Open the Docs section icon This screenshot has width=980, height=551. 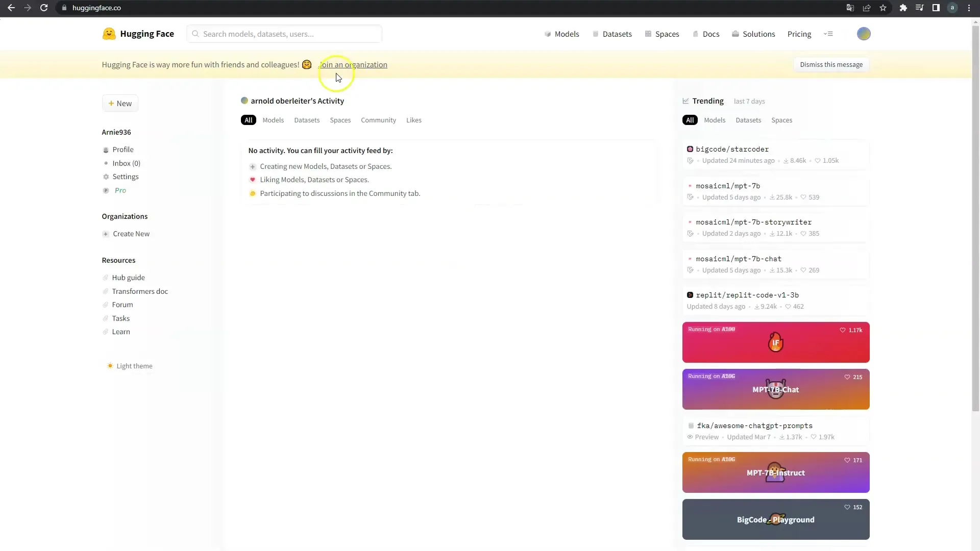[696, 34]
